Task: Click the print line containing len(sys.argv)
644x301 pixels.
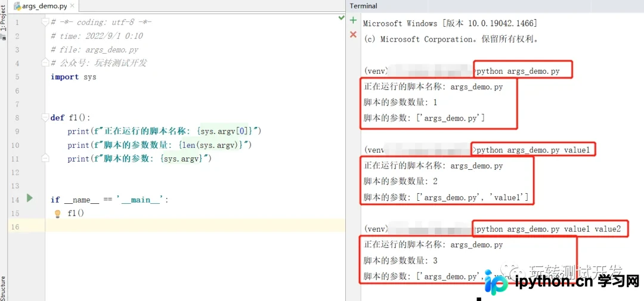Action: (159, 145)
